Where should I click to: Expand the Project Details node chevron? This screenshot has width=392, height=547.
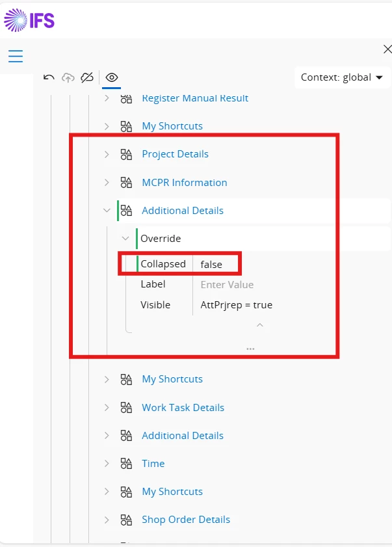click(107, 155)
